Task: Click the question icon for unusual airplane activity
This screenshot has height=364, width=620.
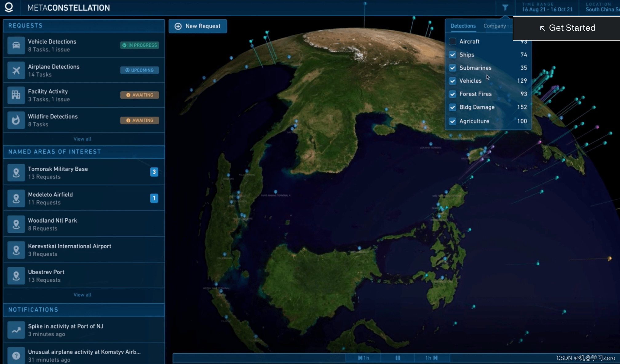Action: pyautogui.click(x=16, y=356)
